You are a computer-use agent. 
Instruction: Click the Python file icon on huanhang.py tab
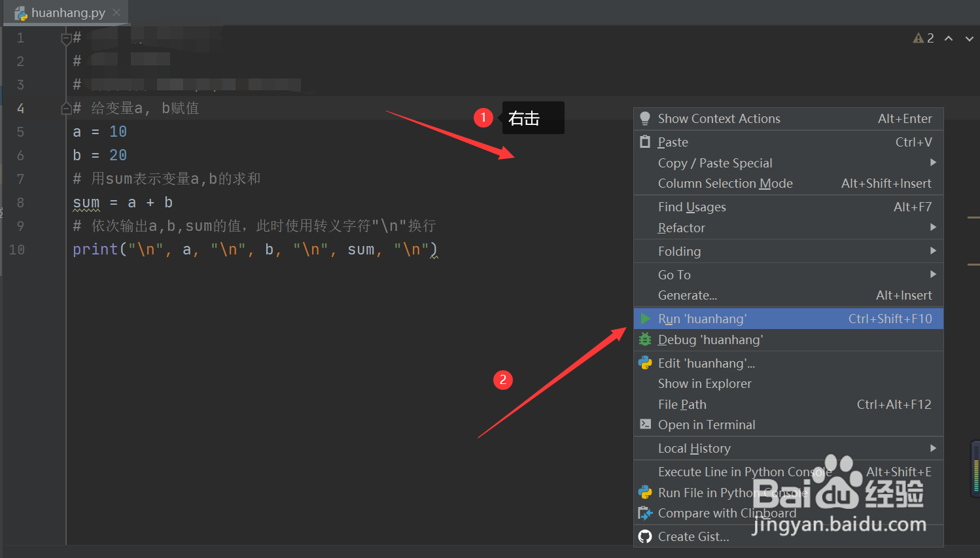tap(21, 13)
